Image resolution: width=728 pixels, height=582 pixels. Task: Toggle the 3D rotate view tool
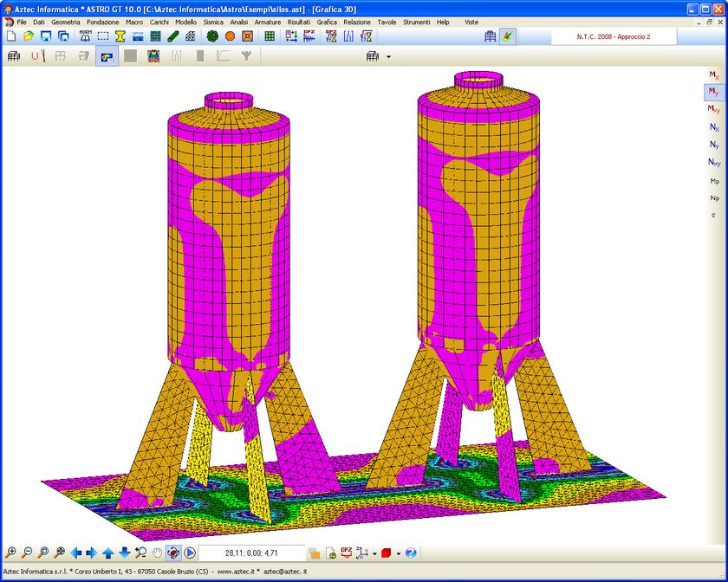coord(173,553)
